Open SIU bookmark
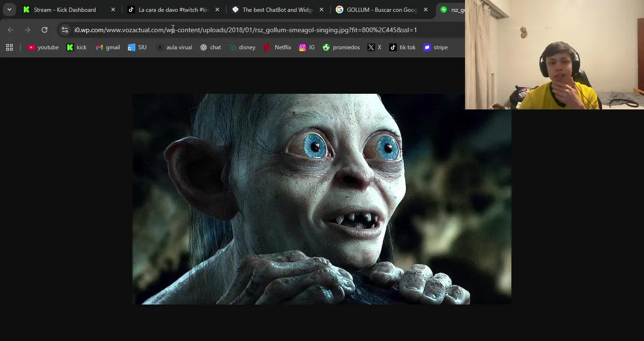 click(137, 47)
